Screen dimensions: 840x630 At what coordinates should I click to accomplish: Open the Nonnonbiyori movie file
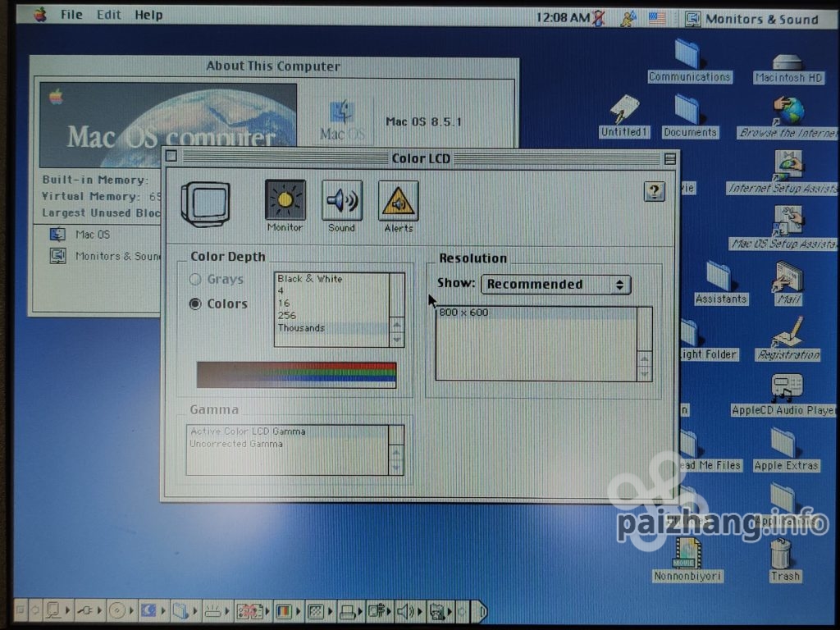(687, 555)
